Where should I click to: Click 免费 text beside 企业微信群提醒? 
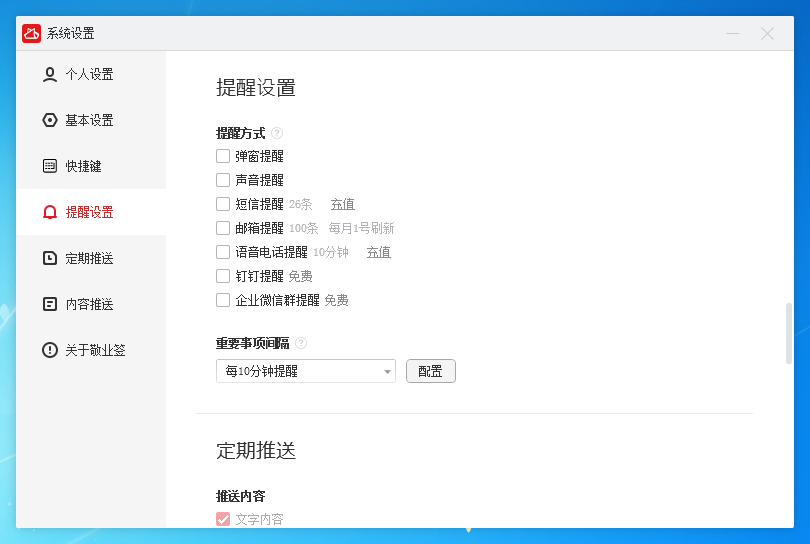pyautogui.click(x=336, y=300)
